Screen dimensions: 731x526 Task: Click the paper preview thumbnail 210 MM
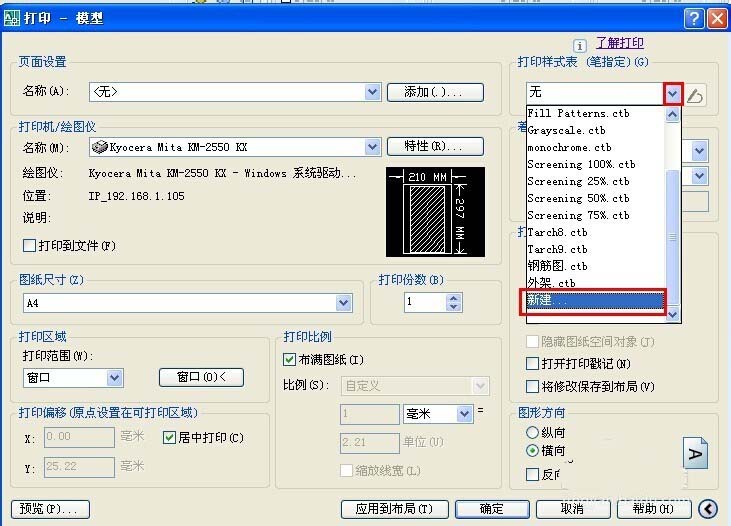[435, 212]
